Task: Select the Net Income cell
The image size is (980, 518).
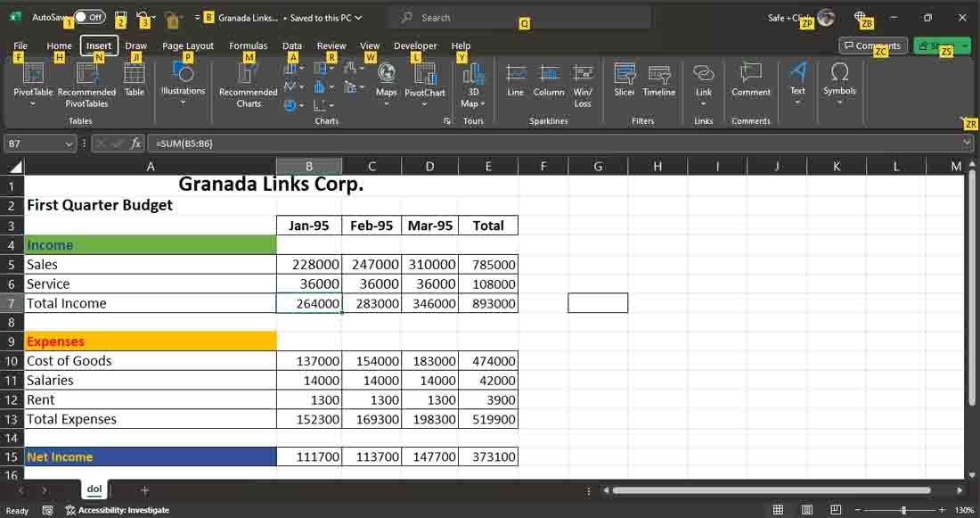Action: (151, 456)
